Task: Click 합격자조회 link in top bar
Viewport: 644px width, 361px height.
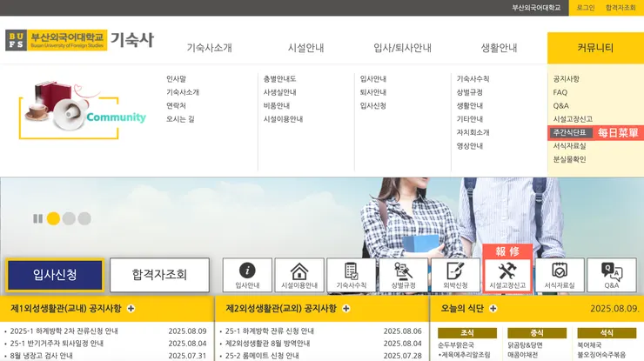Action: [x=621, y=8]
